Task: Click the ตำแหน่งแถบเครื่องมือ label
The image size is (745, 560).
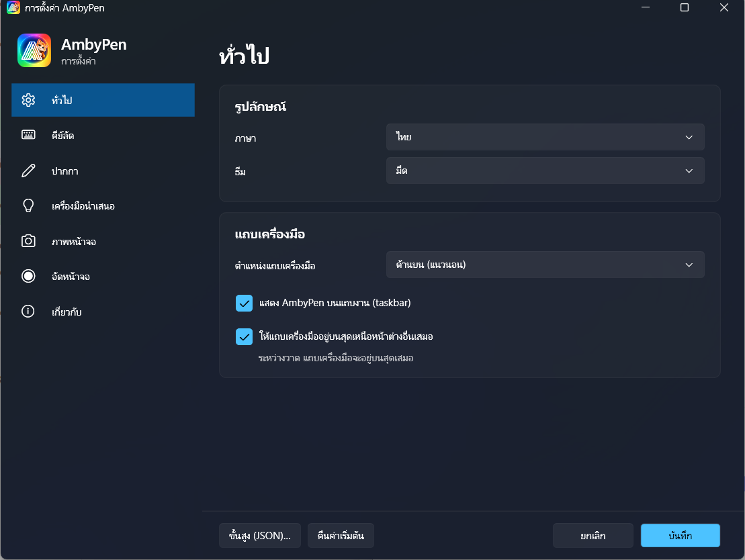Action: tap(275, 265)
